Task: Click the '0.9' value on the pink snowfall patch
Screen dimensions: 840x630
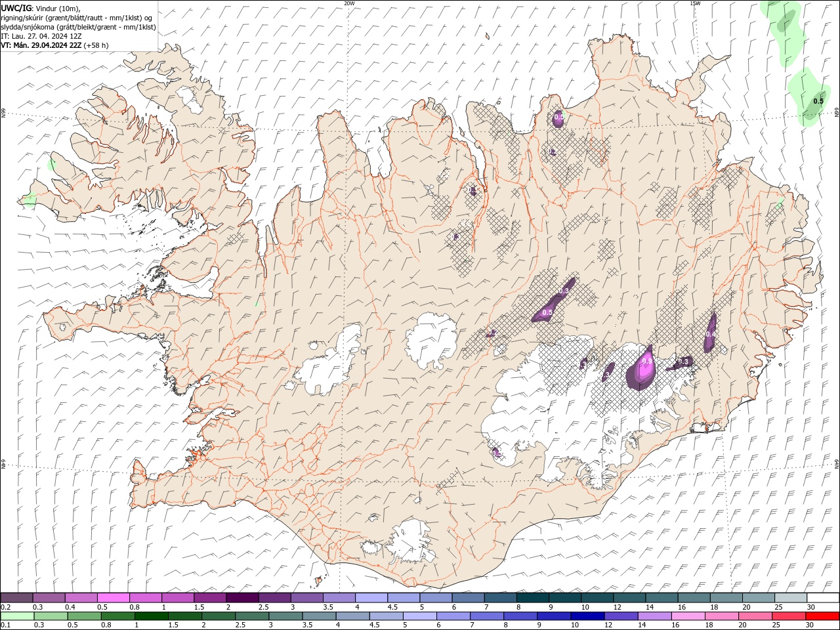Action: click(647, 362)
